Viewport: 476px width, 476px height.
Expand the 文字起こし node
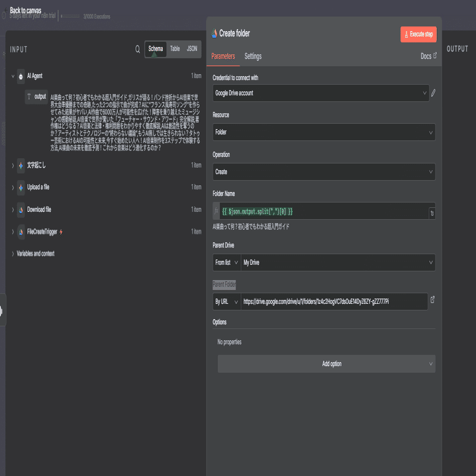click(x=13, y=166)
